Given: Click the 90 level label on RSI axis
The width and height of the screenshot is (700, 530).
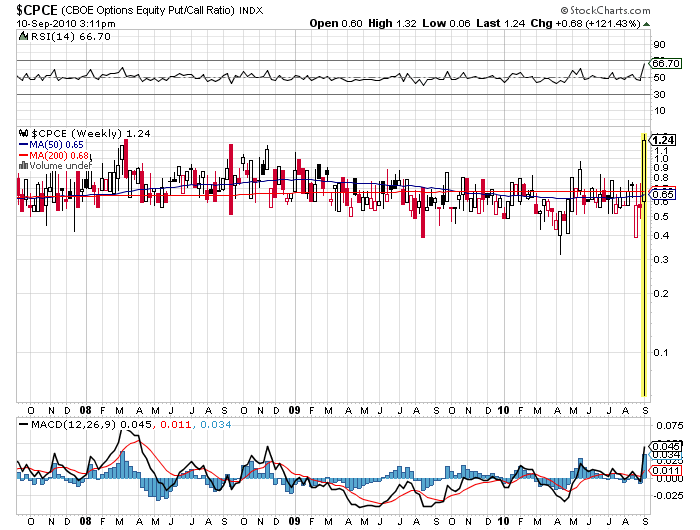Looking at the screenshot, I should coord(659,45).
